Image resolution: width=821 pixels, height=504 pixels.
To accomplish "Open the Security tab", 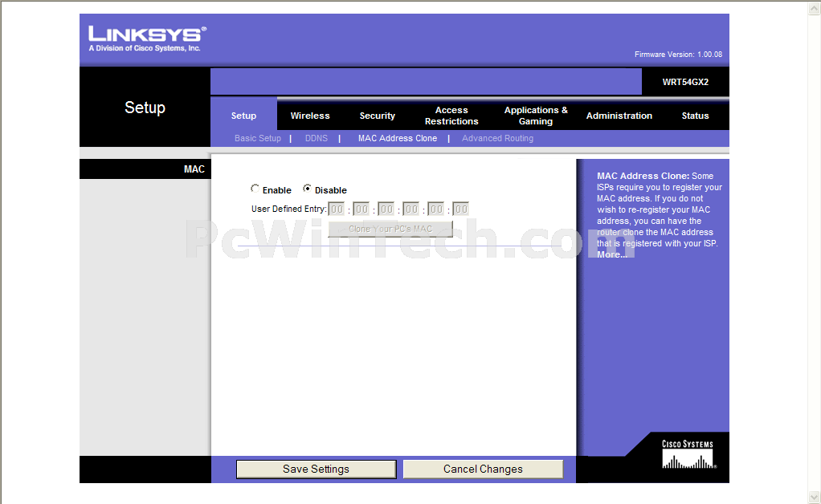I will click(x=377, y=116).
